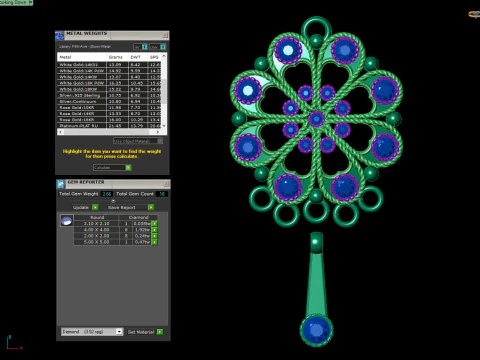The height and width of the screenshot is (360, 480).
Task: Click the Round column header in gem table
Action: point(96,217)
